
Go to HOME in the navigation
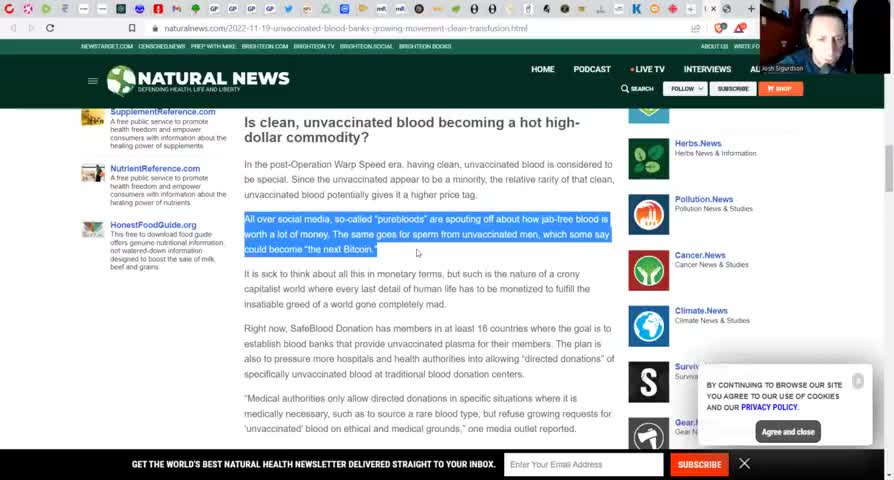point(543,69)
